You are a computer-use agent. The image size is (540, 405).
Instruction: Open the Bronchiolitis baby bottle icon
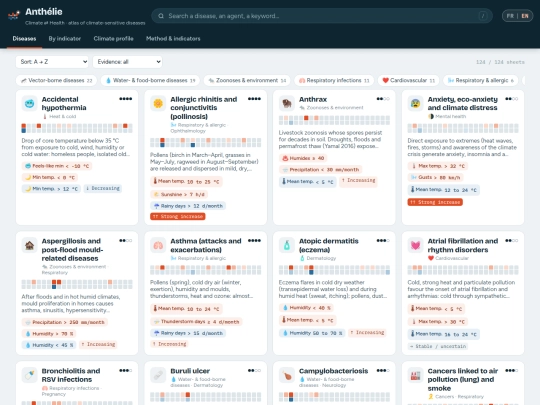pos(30,375)
